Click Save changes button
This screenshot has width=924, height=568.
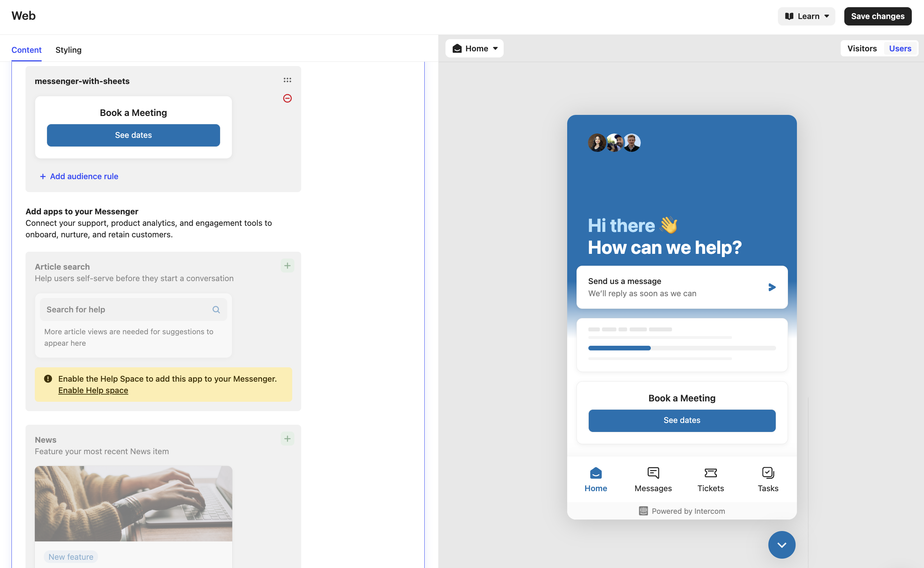pos(877,16)
